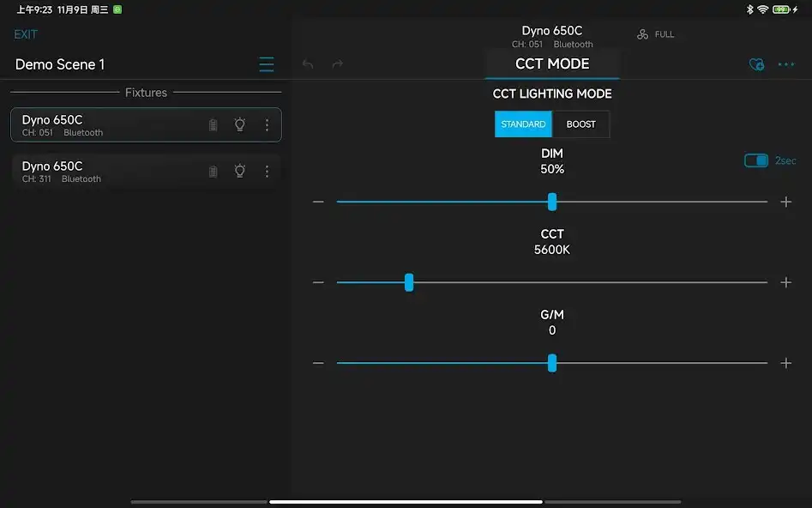Open the three-dot options at top right
Screen dimensions: 812x508
[786, 64]
